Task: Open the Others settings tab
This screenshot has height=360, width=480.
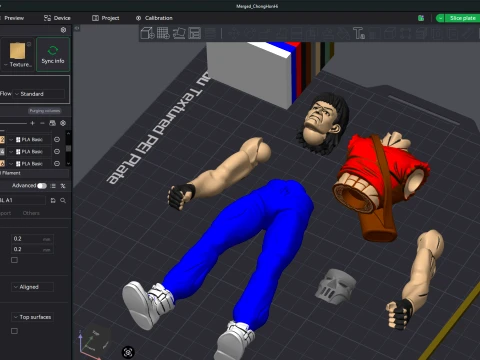Action: (x=31, y=213)
